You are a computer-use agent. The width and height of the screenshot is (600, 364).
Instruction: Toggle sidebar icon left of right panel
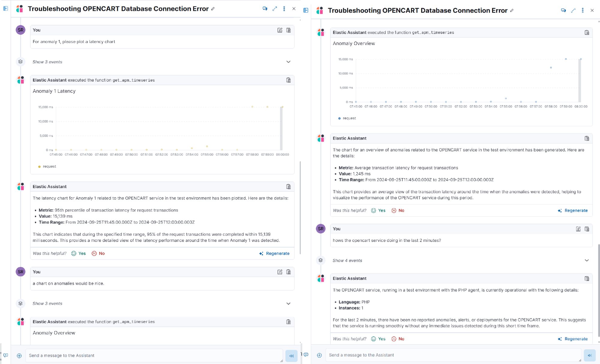coord(306,11)
